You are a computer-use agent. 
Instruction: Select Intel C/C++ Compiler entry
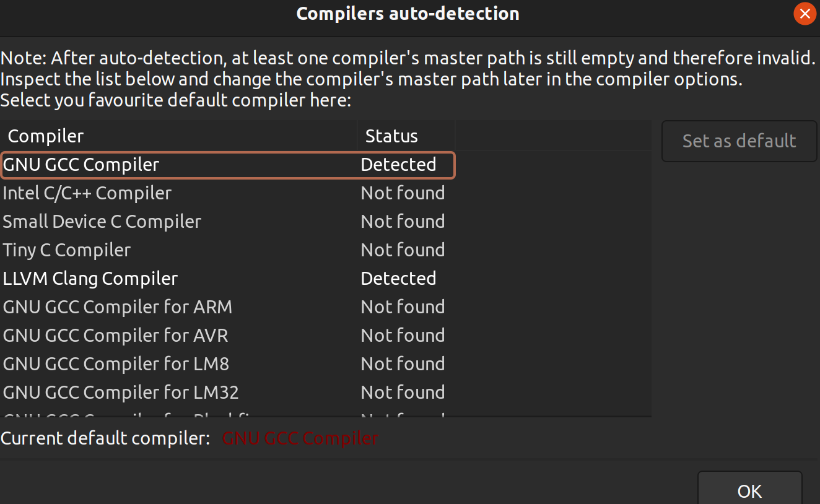point(87,193)
